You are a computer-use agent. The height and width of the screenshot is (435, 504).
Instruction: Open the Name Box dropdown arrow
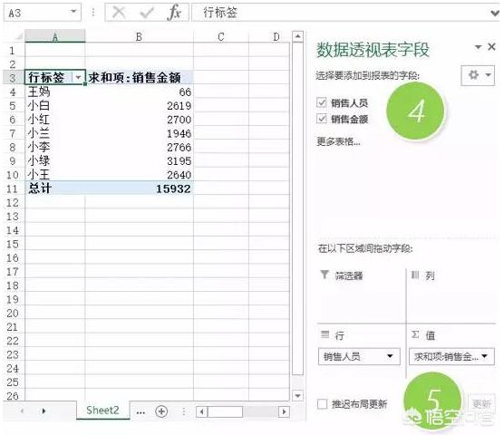[x=73, y=12]
